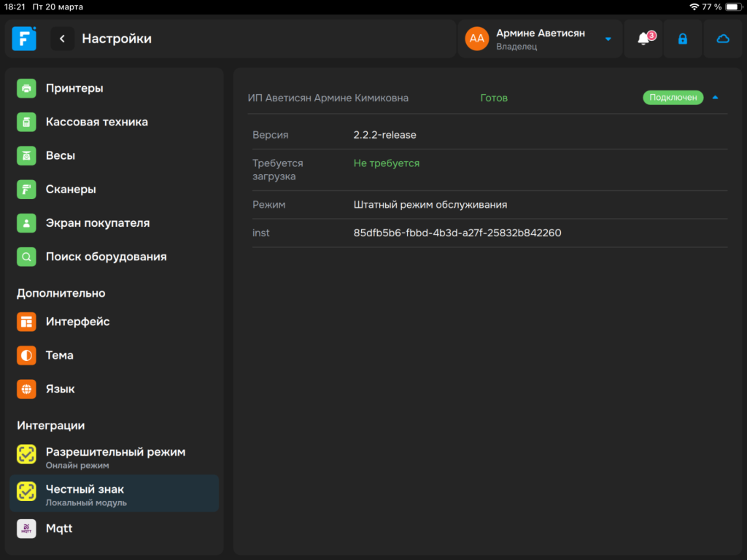Tap the cloud sync icon
The width and height of the screenshot is (747, 560).
[723, 39]
